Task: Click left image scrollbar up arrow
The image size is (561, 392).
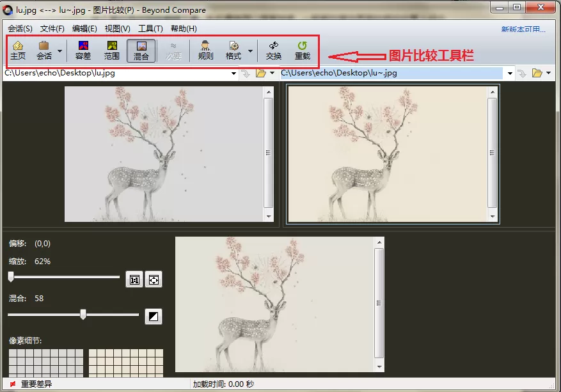Action: click(x=269, y=92)
